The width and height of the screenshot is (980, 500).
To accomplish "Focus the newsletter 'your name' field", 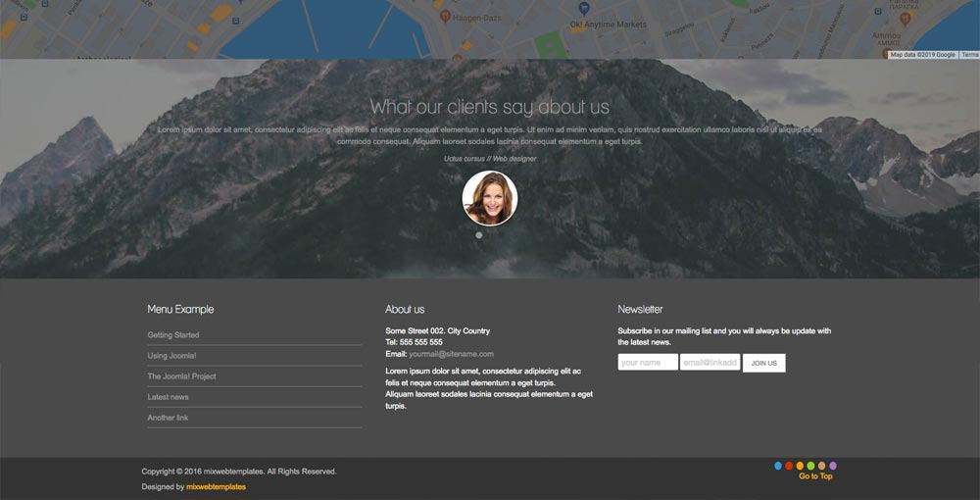I will pyautogui.click(x=648, y=363).
